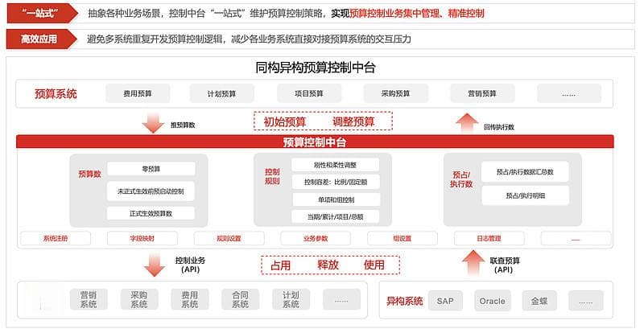Select the 合同系统 box
This screenshot has width=644, height=333.
pos(240,299)
